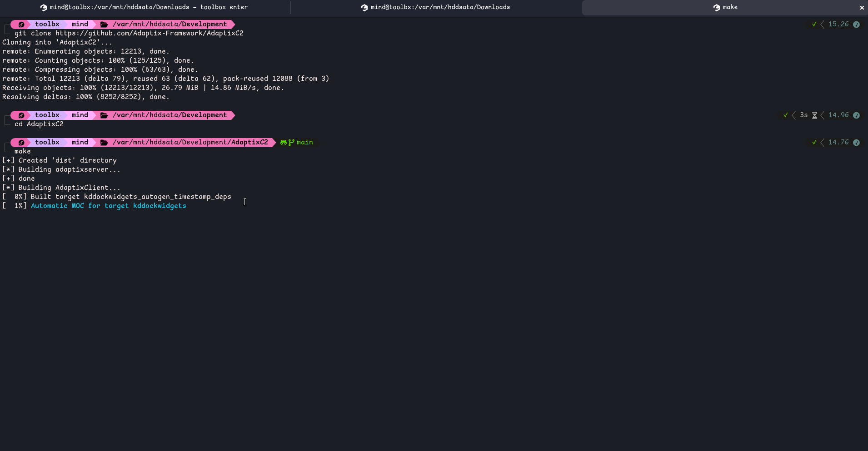868x451 pixels.
Task: Click the folder icon in the git clone prompt
Action: (104, 25)
